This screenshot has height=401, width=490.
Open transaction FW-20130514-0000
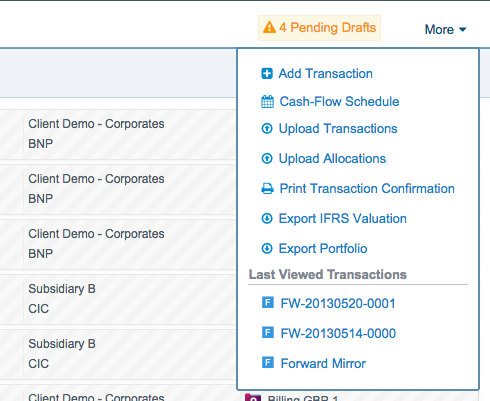click(338, 333)
